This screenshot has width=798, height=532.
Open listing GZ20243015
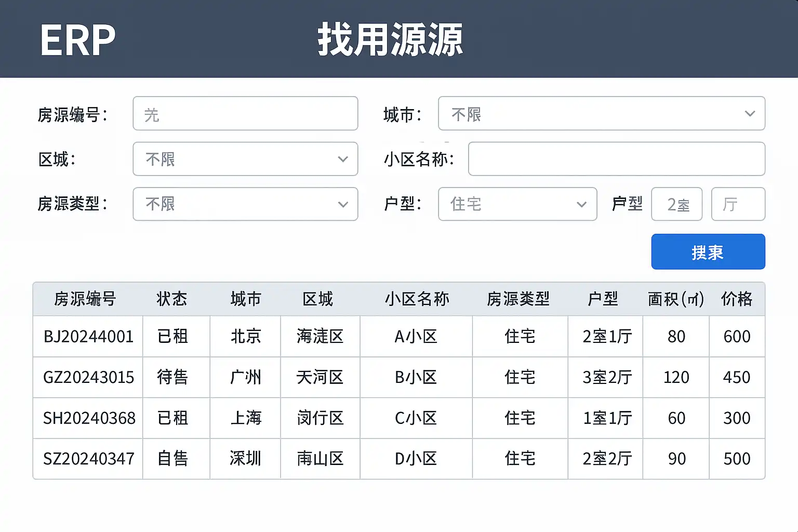pos(88,377)
